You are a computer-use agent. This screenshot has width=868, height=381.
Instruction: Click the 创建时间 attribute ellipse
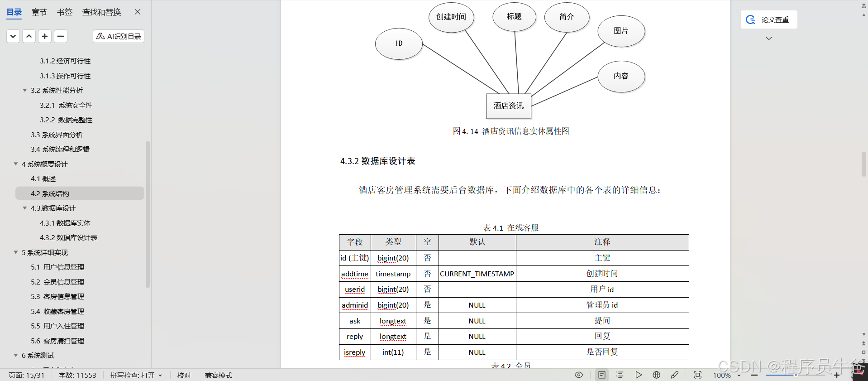tap(451, 17)
